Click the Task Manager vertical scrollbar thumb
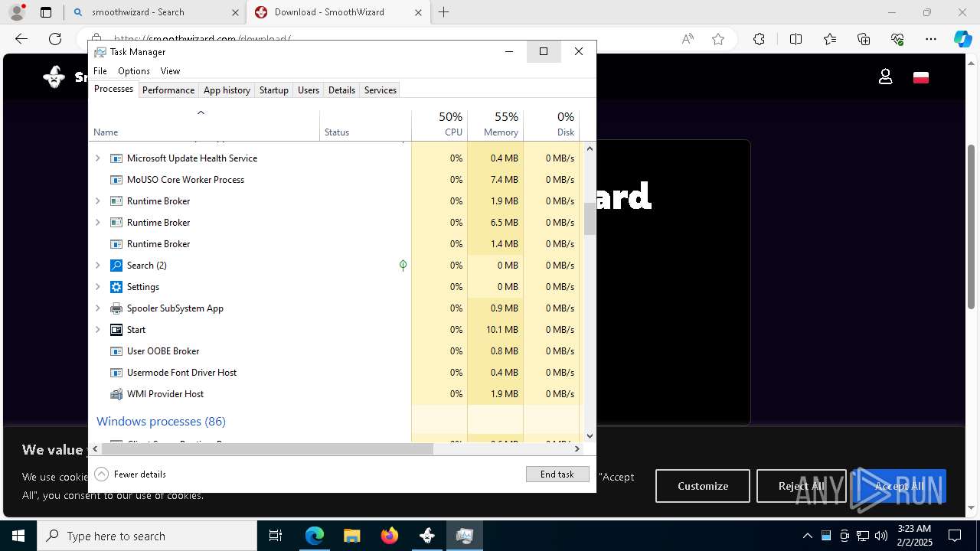This screenshot has height=551, width=980. [590, 219]
